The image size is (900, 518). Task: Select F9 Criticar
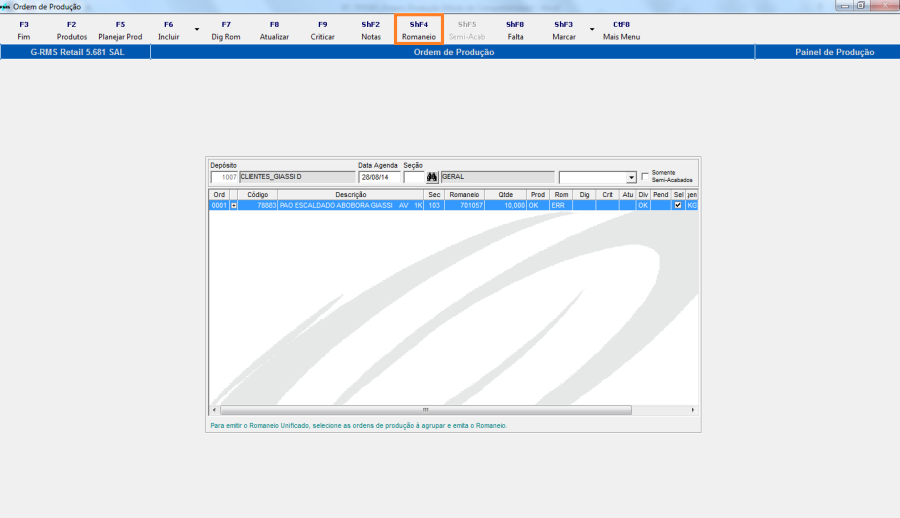click(323, 30)
